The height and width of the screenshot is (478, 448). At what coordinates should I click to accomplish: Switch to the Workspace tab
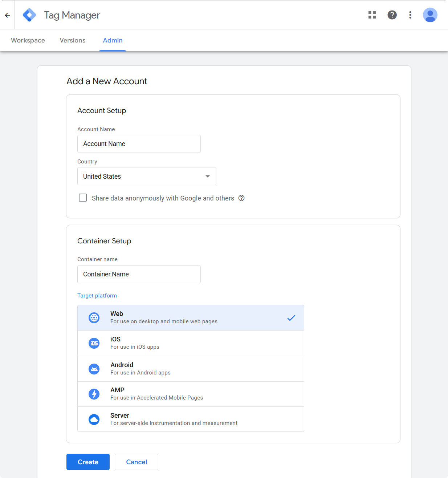[28, 40]
